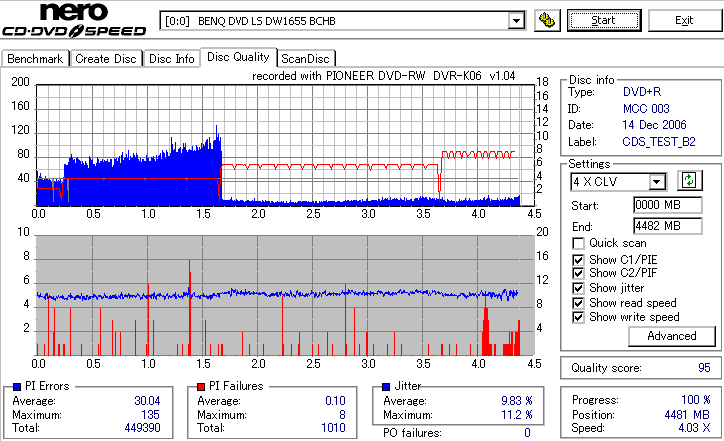
Task: Click the red PI Failures legend square
Action: pos(201,387)
